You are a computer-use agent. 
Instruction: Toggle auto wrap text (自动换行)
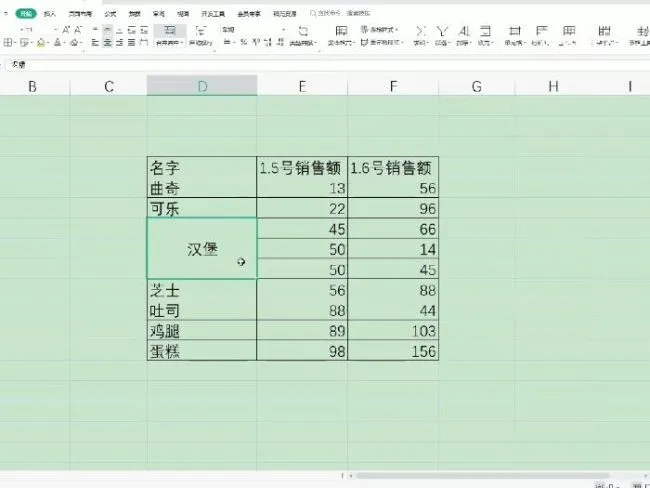click(x=201, y=35)
